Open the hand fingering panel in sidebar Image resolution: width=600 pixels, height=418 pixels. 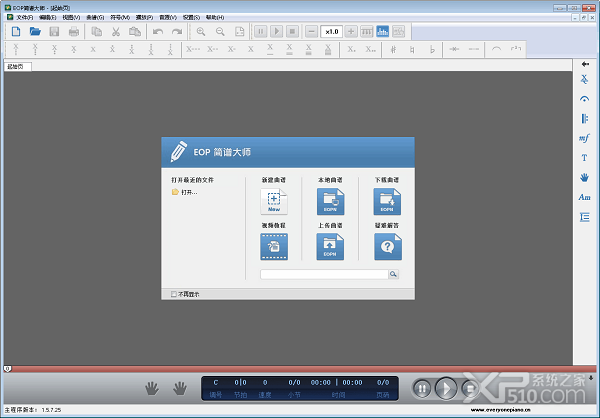pos(585,177)
